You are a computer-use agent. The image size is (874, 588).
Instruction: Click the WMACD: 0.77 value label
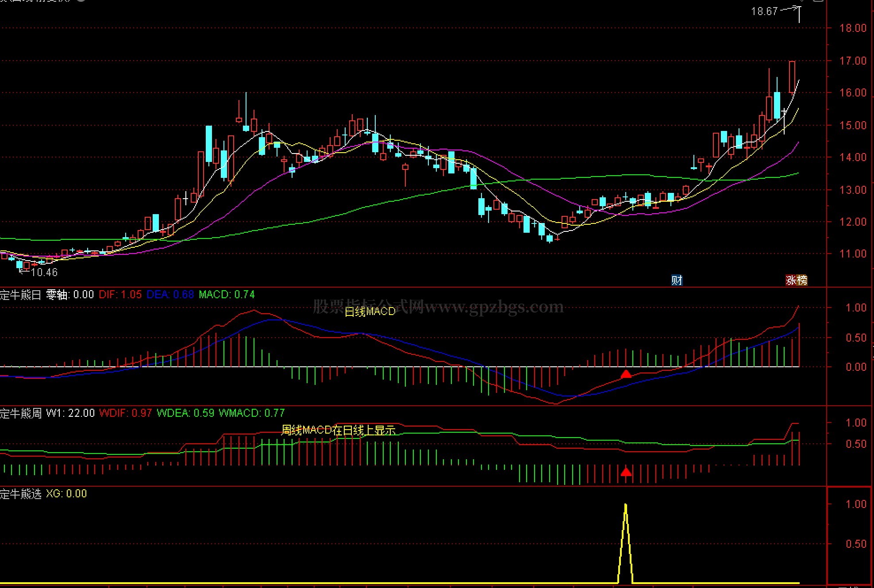coord(252,413)
